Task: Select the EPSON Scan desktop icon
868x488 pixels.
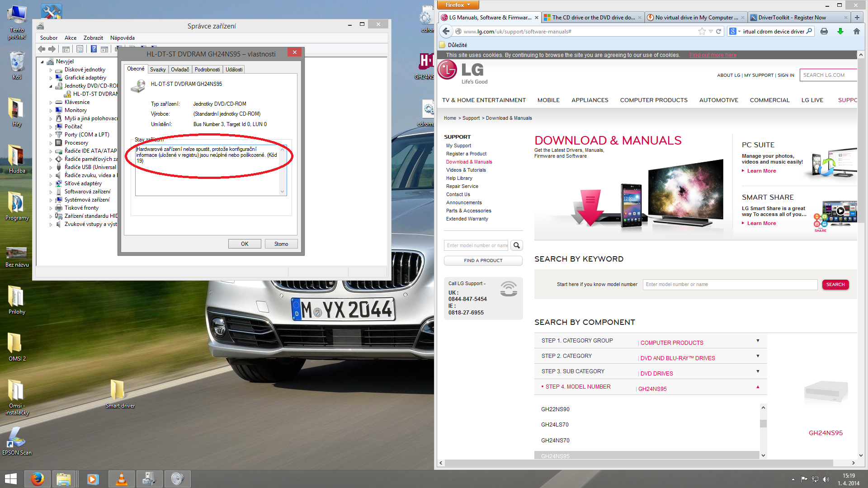Action: pyautogui.click(x=17, y=441)
